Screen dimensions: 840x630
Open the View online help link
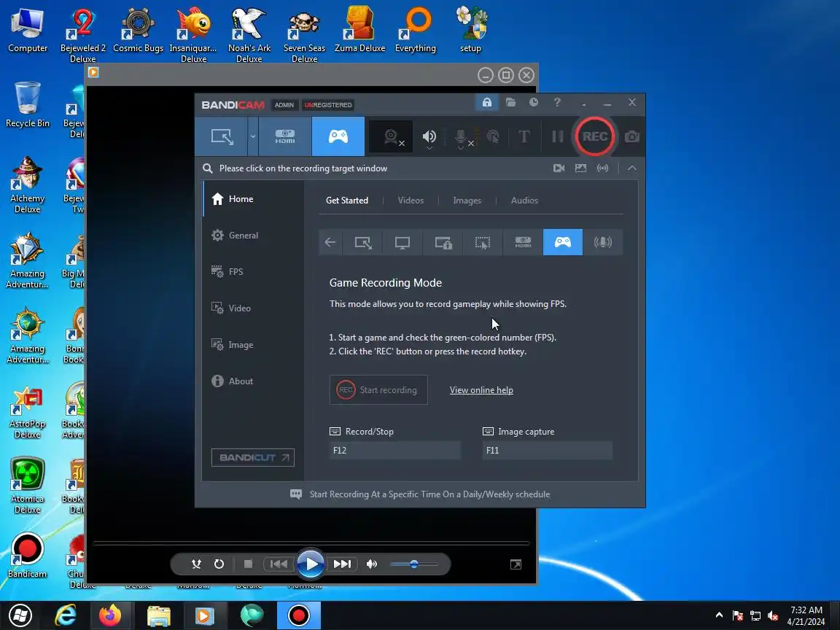tap(481, 390)
